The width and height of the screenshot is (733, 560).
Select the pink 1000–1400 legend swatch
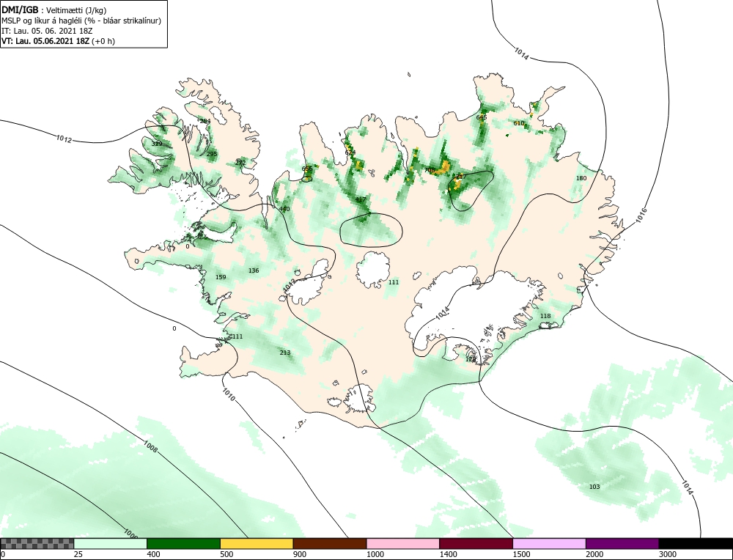coord(403,544)
